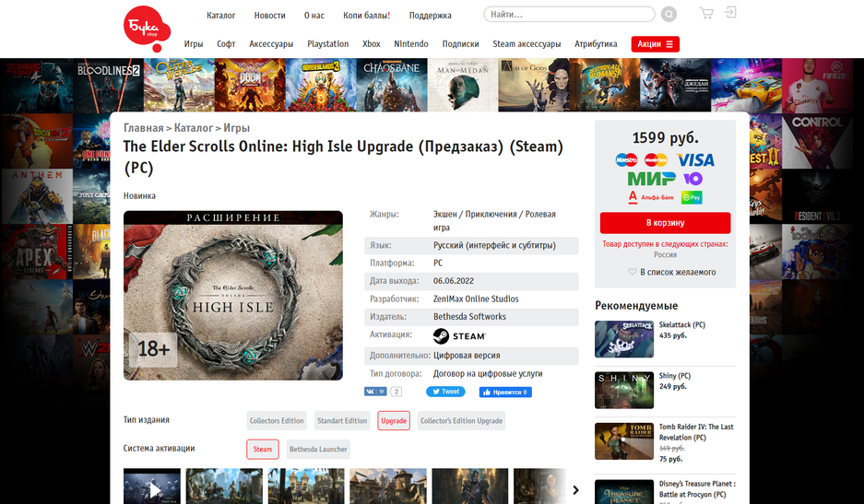Viewport: 864px width, 504px height.
Task: Click the Skelattack thumbnail image
Action: [x=623, y=339]
